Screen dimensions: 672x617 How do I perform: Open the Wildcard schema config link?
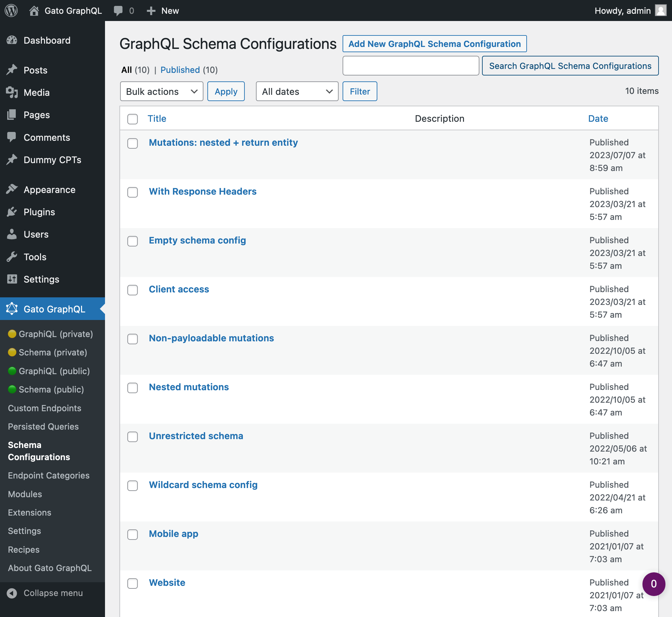click(x=203, y=485)
